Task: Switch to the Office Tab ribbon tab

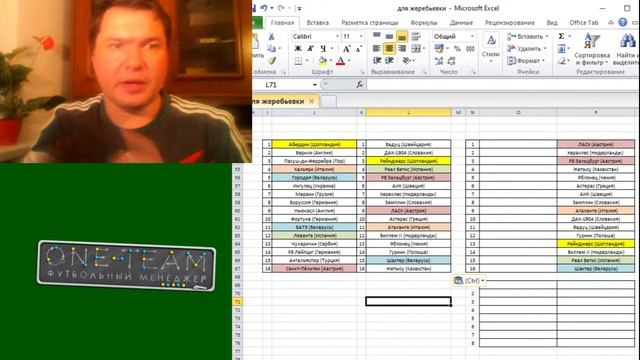Action: click(x=584, y=22)
